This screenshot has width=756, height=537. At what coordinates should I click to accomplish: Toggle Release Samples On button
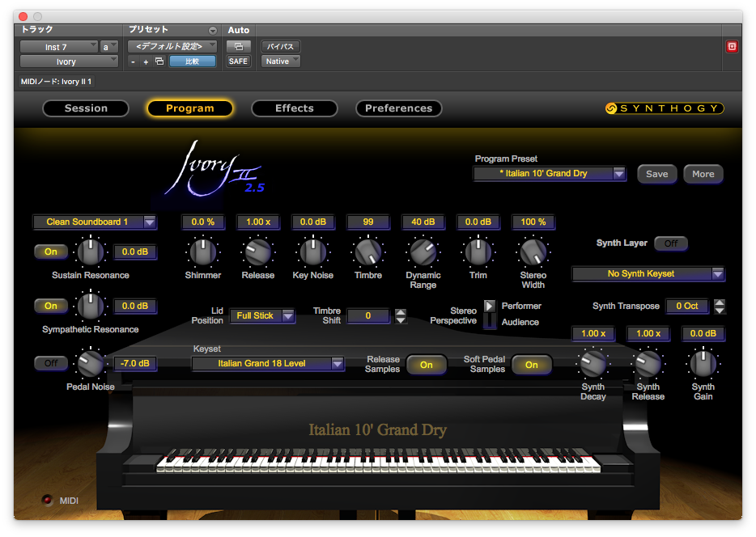click(427, 365)
